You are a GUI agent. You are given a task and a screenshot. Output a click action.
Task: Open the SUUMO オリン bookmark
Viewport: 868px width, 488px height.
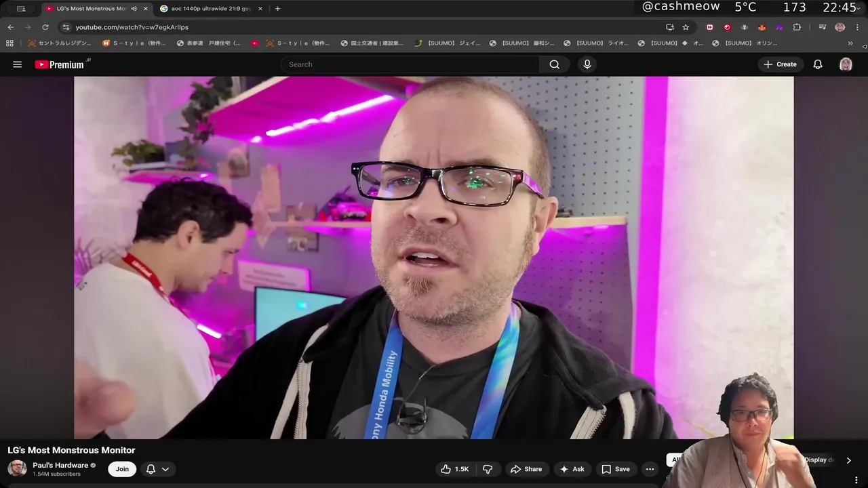745,43
